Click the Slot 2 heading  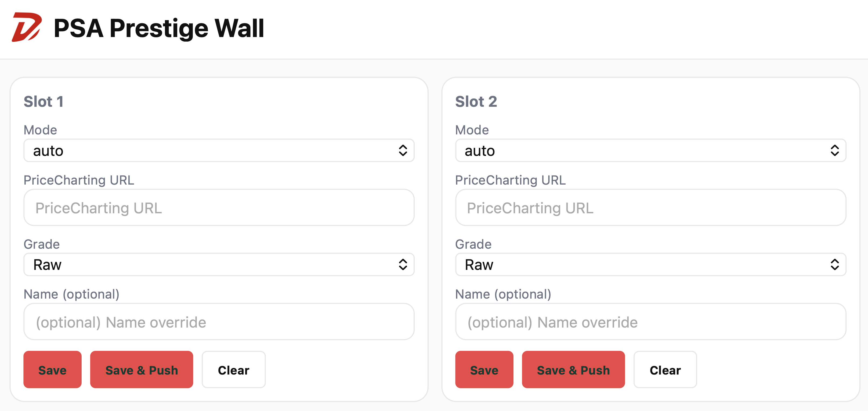(x=475, y=102)
